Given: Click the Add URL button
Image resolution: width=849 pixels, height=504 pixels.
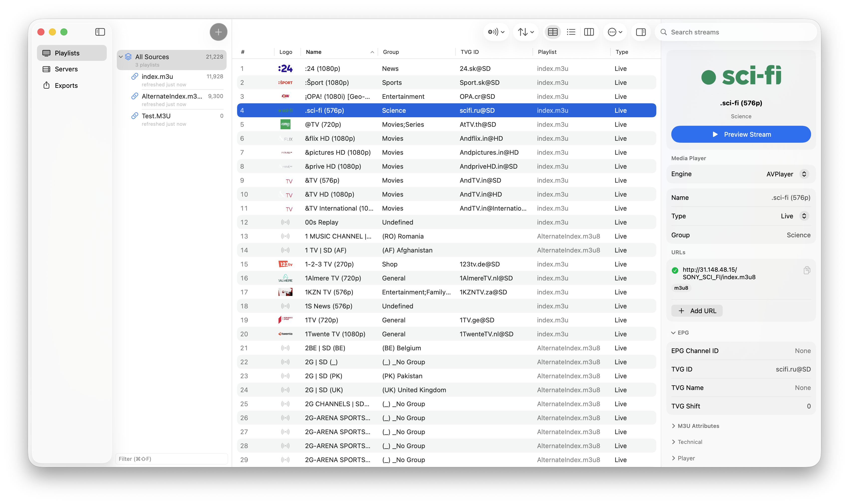Looking at the screenshot, I should (697, 310).
